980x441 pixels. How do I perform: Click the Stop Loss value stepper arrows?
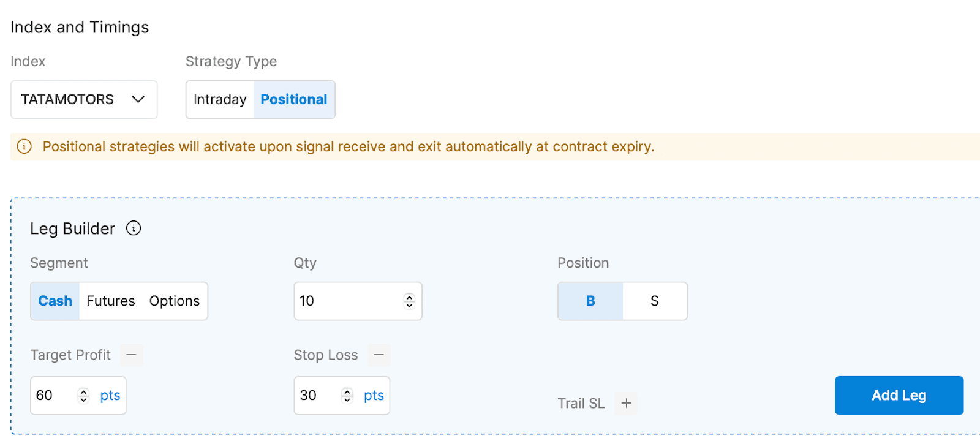[x=347, y=396]
